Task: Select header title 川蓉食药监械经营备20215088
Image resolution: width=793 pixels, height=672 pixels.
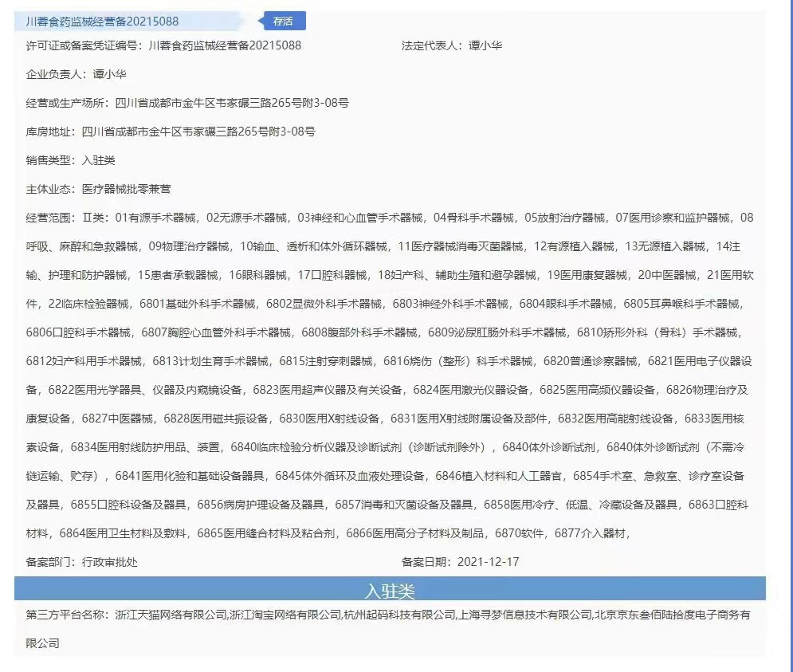Action: [102, 22]
